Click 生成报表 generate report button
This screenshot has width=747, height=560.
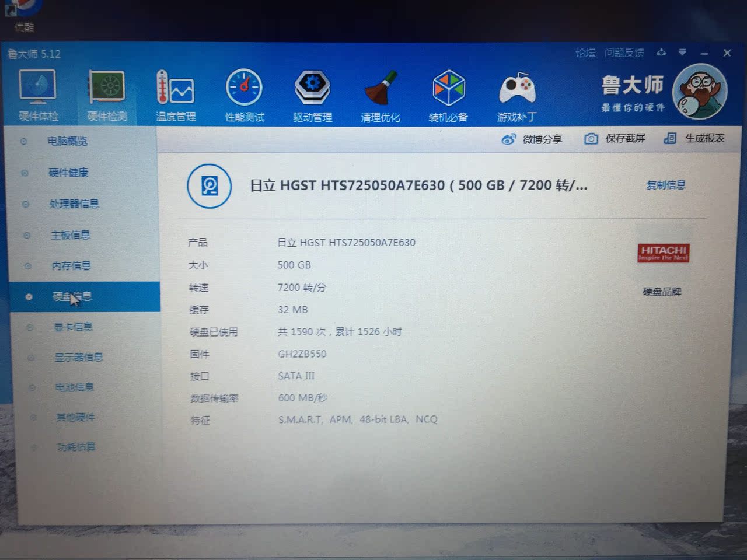coord(694,138)
